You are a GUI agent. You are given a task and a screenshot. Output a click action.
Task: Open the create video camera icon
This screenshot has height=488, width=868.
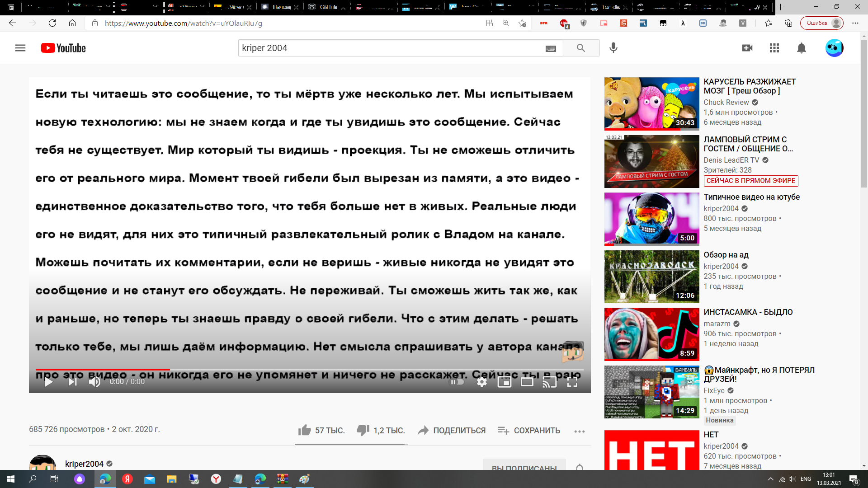point(747,48)
